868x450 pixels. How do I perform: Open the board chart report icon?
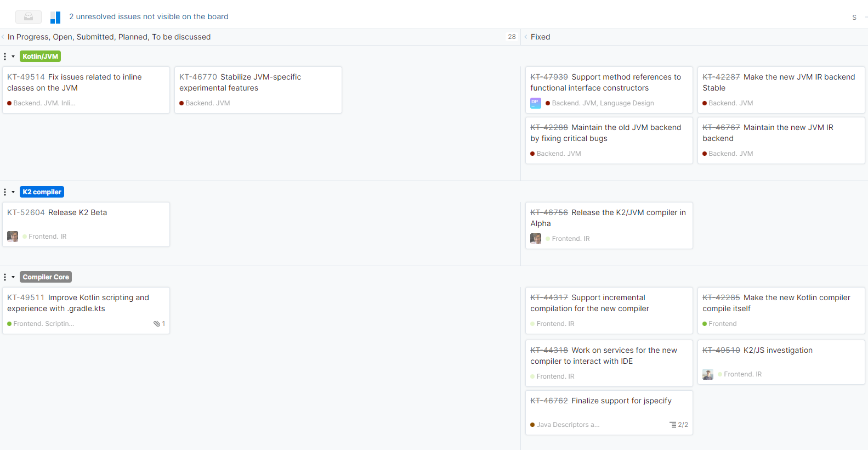(55, 18)
